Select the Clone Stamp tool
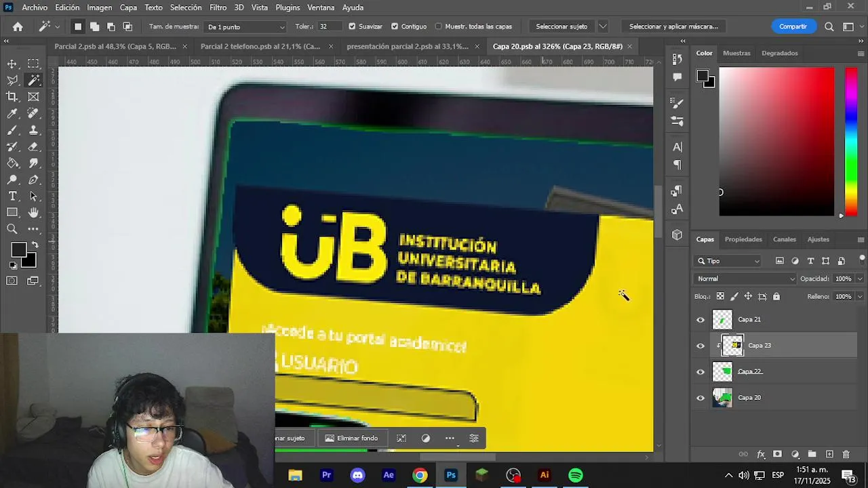 click(x=33, y=130)
